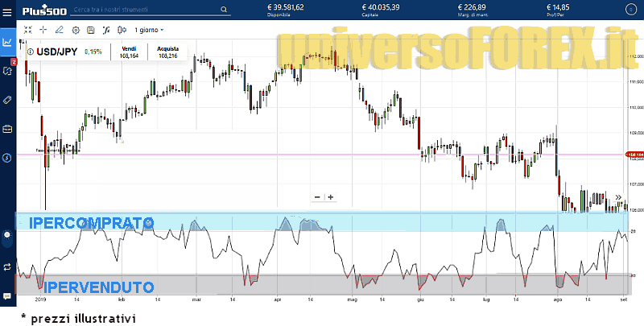Screen dimensions: 644x326
Task: Expand the '1 giorno' timeframe dropdown
Action: pyautogui.click(x=148, y=30)
